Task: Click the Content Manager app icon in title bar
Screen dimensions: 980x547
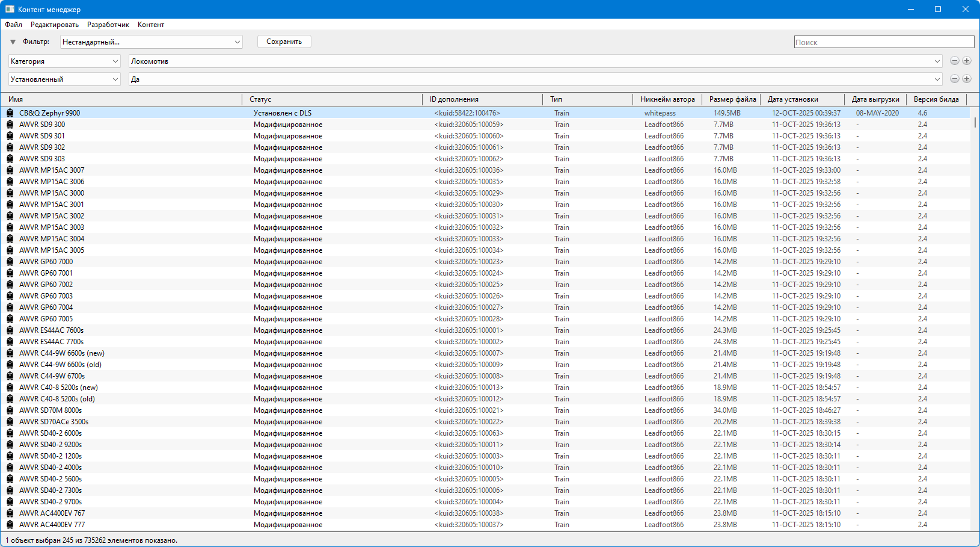Action: pos(10,9)
